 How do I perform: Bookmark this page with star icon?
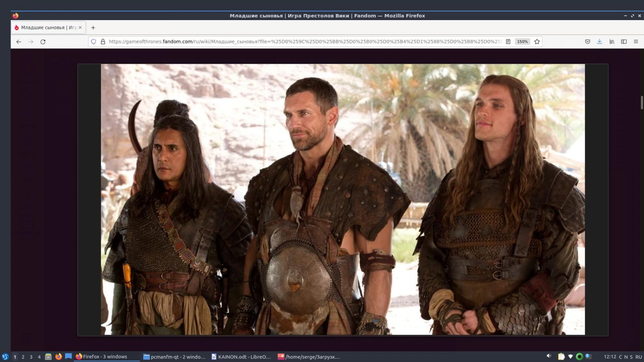point(537,41)
